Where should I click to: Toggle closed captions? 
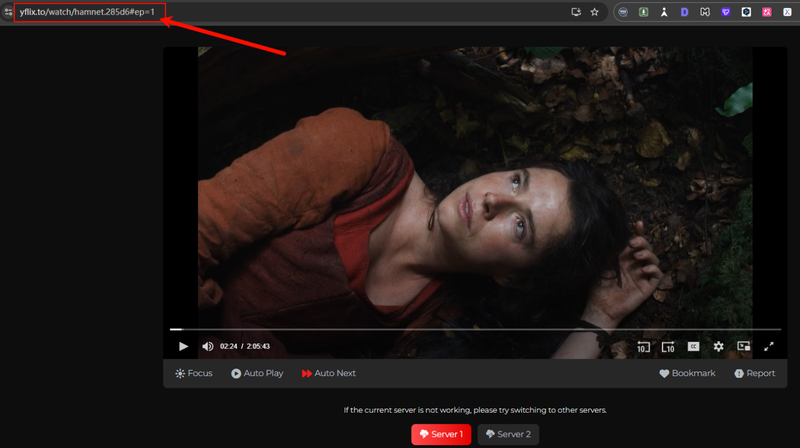(x=693, y=346)
